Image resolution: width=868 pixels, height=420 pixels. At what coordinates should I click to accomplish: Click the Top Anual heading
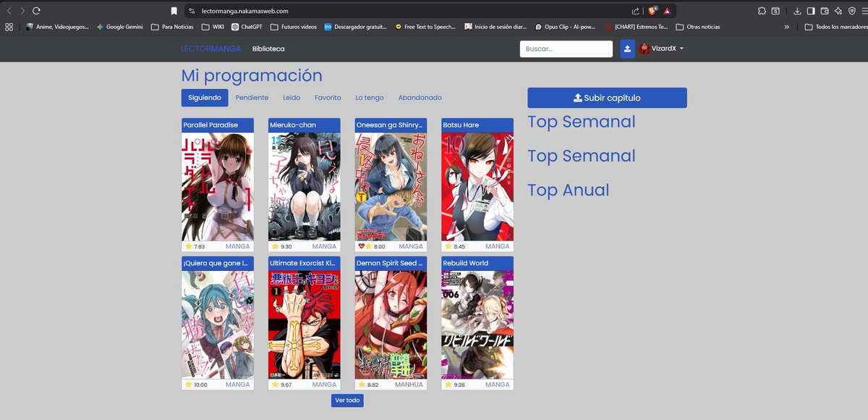pos(569,190)
